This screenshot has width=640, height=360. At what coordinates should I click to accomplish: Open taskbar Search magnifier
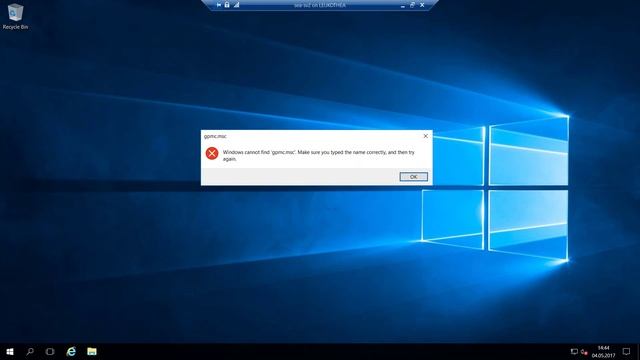point(30,351)
